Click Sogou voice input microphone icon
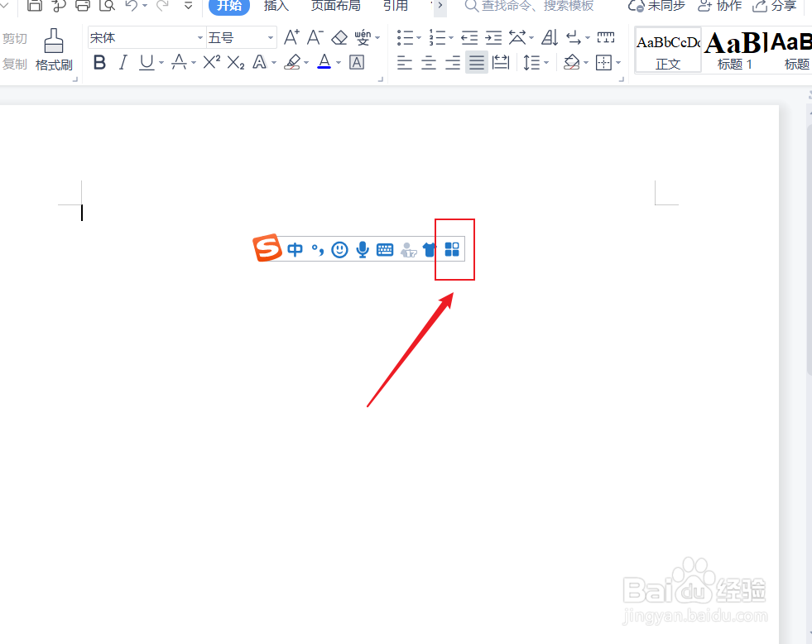This screenshot has width=812, height=644. coord(363,250)
